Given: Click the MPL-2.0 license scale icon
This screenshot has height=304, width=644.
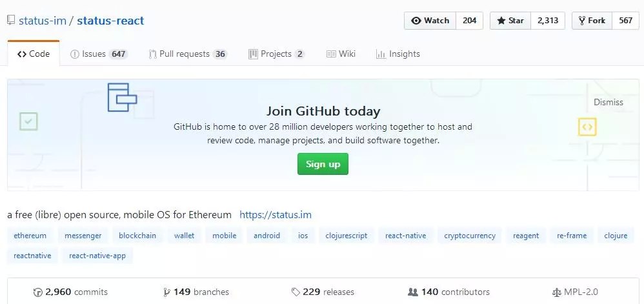Looking at the screenshot, I should point(556,292).
